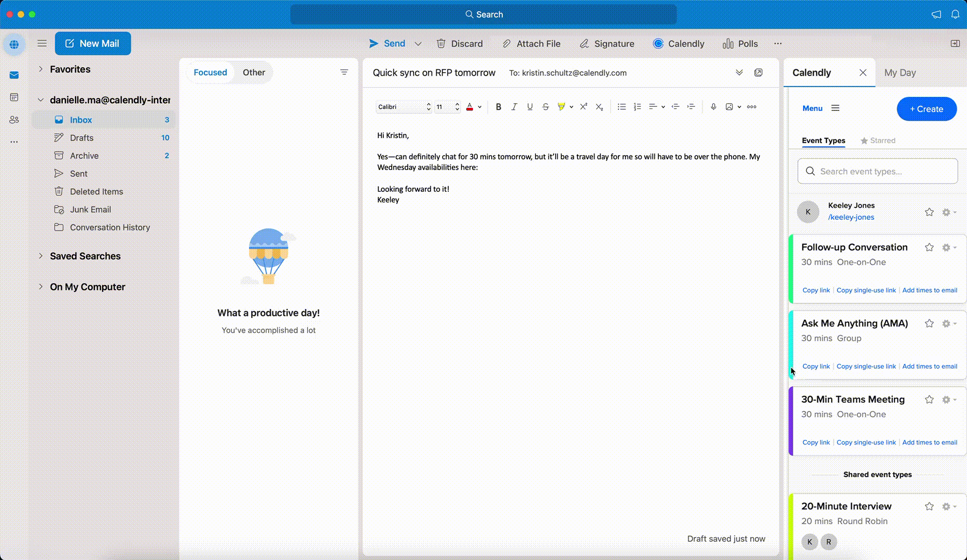Show more apps in left sidebar

pyautogui.click(x=14, y=142)
